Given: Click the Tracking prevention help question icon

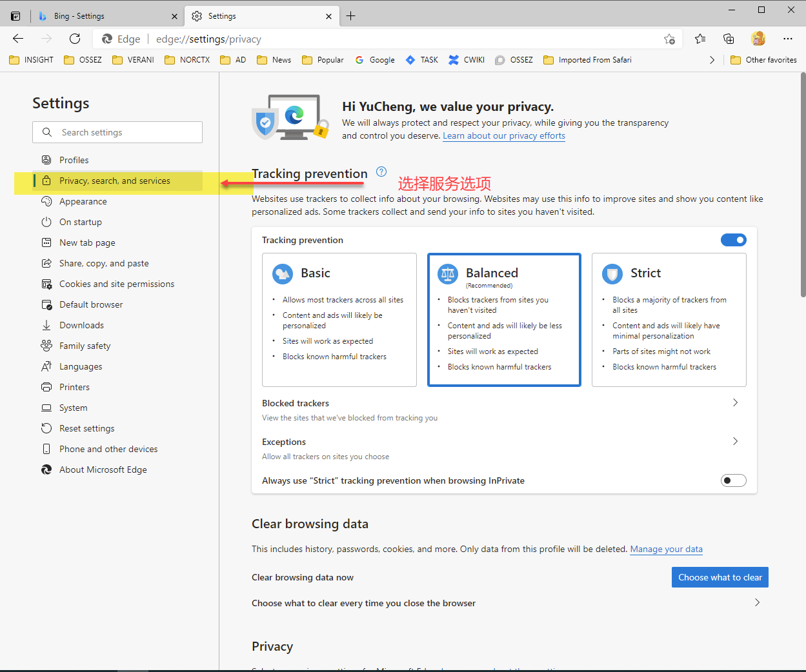Looking at the screenshot, I should tap(381, 172).
